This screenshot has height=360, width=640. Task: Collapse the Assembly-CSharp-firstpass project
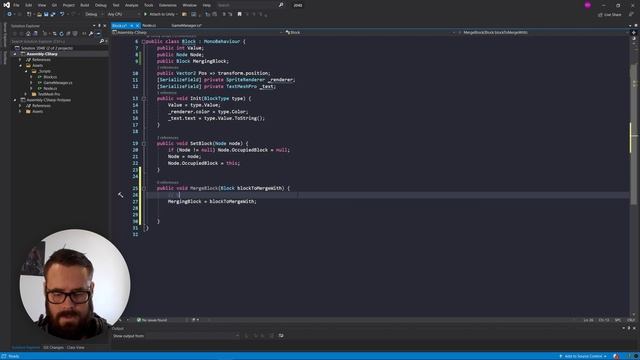15,100
